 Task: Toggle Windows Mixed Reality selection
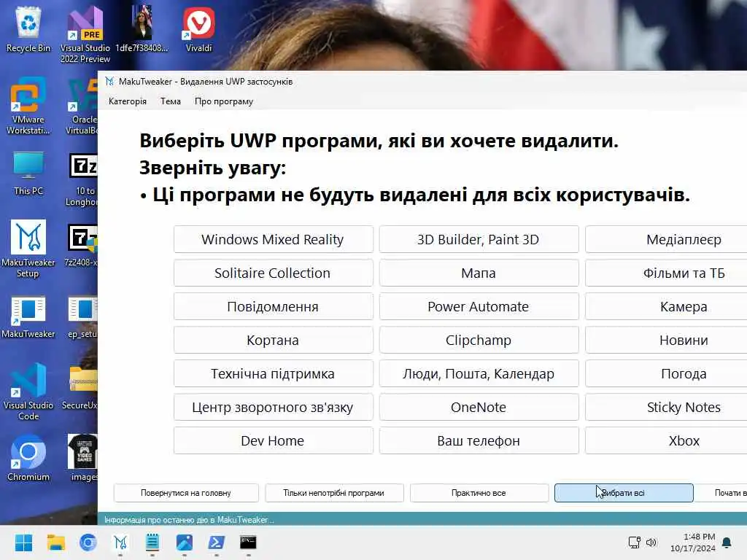(x=273, y=239)
